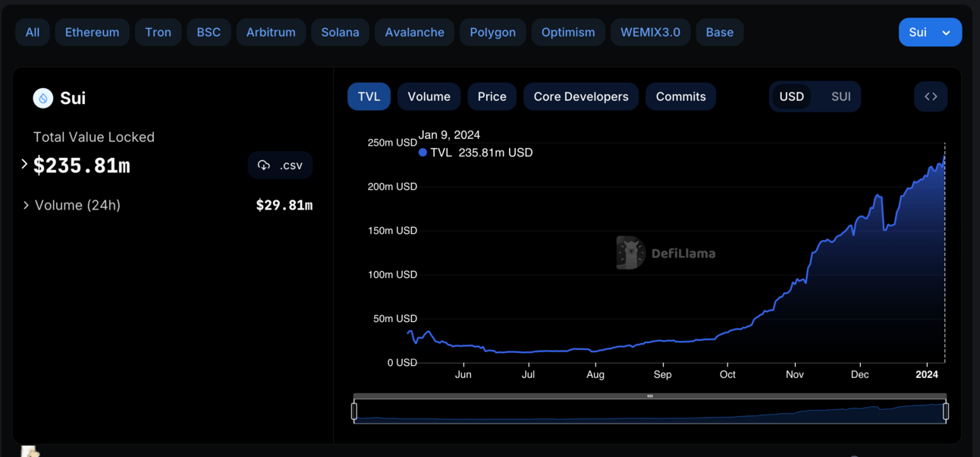Click the TVL blue legend dot
Screen dimensions: 980x457
422,153
